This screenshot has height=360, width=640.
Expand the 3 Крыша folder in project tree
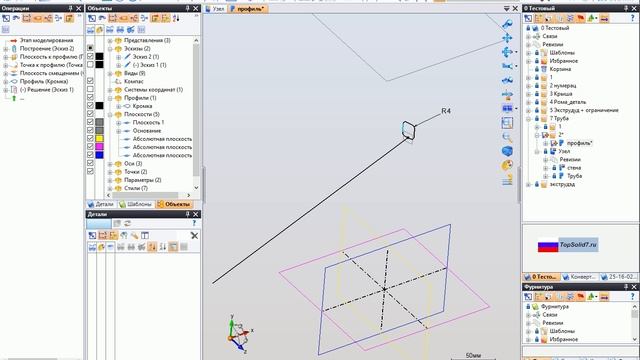pyautogui.click(x=529, y=94)
